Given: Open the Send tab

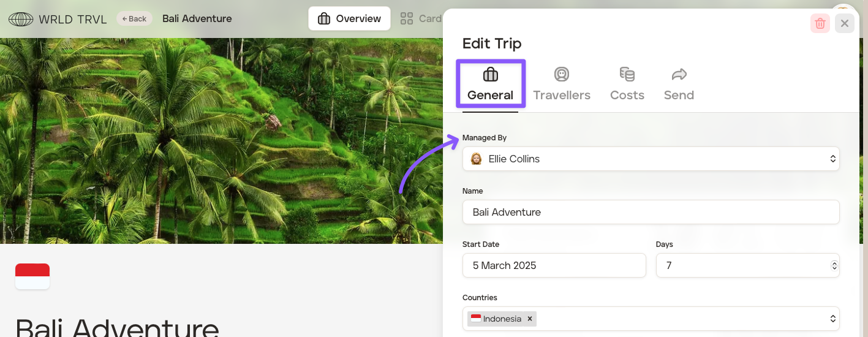Looking at the screenshot, I should click(x=679, y=85).
